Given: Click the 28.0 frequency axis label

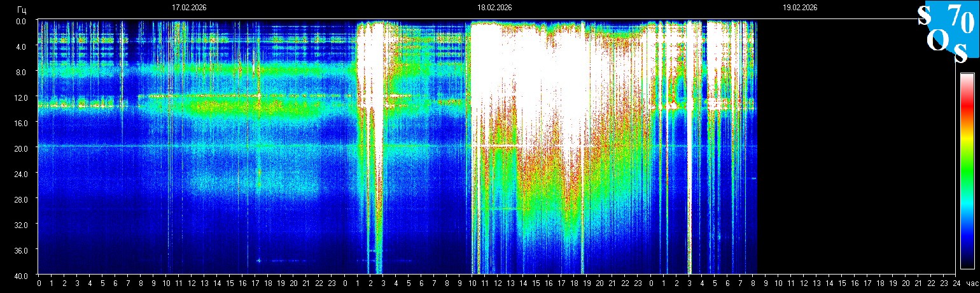Looking at the screenshot, I should (20, 199).
